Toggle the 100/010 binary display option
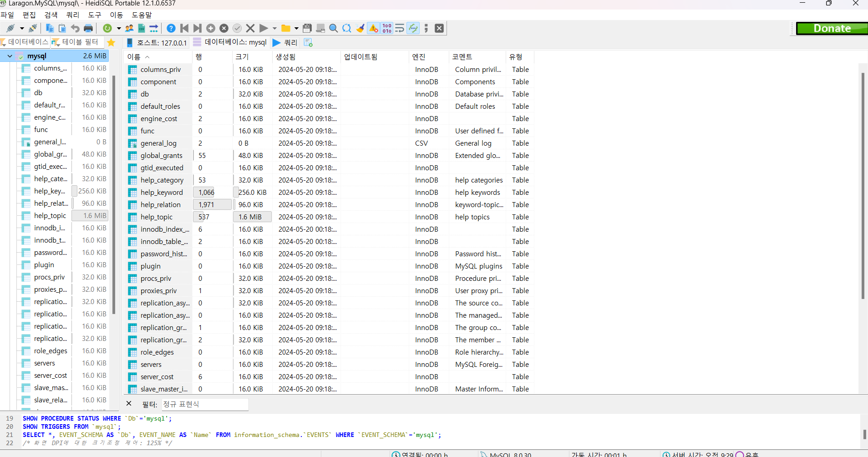Screen dimensions: 868x457 [x=387, y=28]
